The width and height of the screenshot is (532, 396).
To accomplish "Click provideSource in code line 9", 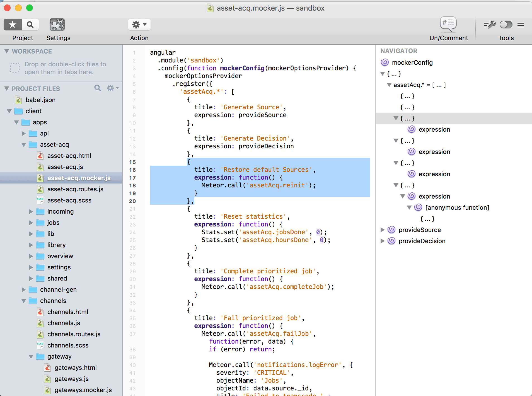I will [x=262, y=115].
